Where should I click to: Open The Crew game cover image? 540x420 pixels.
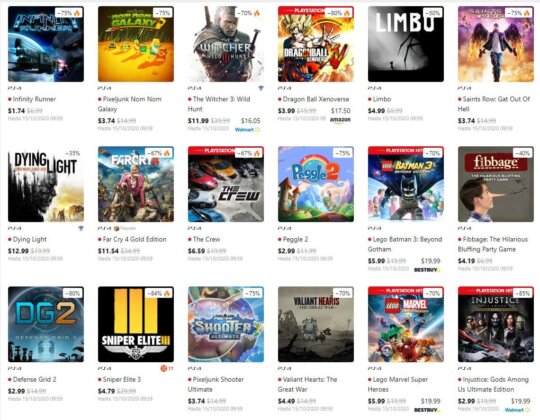pos(226,184)
